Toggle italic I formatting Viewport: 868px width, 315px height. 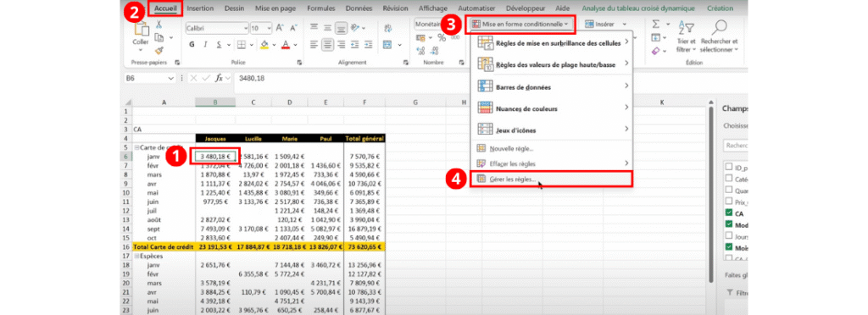(x=205, y=45)
